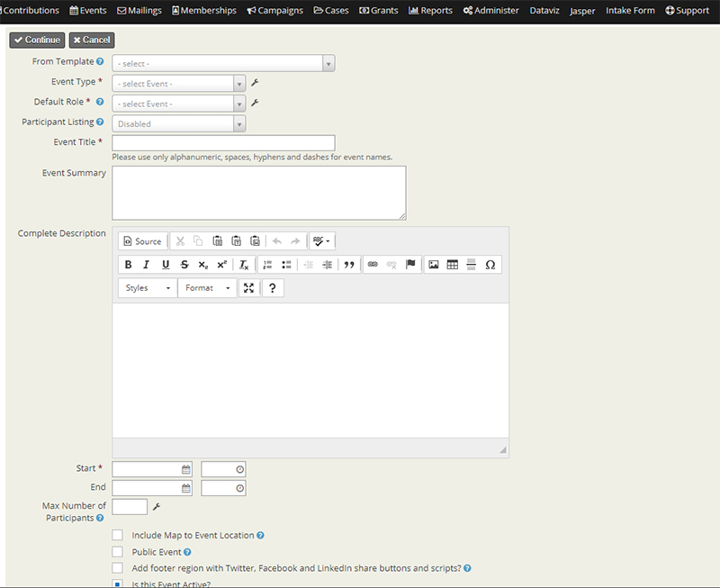
Task: Open the Participant Listing dropdown
Action: [x=178, y=122]
